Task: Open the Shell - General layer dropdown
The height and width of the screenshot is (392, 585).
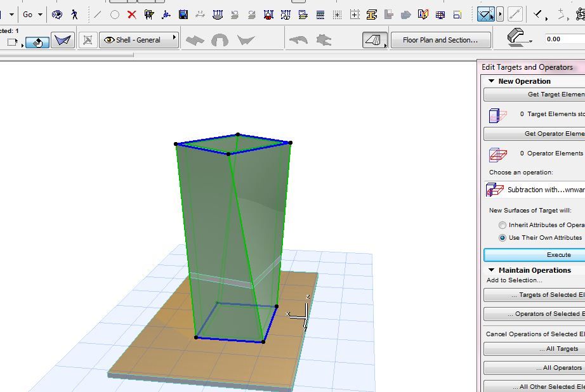Action: coord(139,40)
